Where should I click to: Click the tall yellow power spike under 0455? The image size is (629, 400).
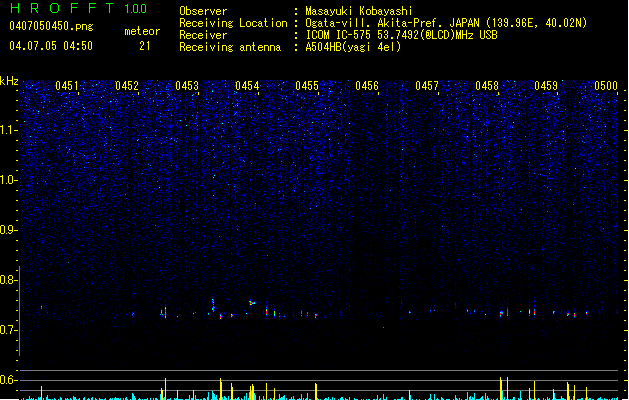click(x=316, y=392)
